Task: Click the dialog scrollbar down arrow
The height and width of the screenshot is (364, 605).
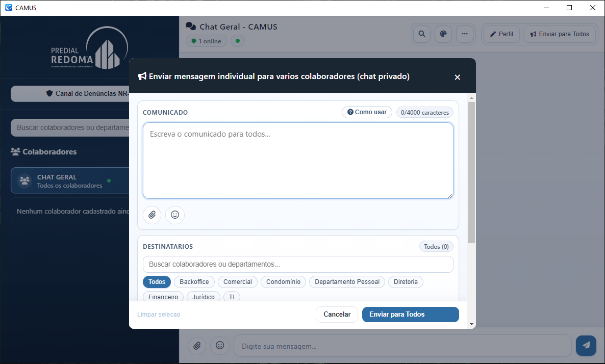Action: click(471, 324)
